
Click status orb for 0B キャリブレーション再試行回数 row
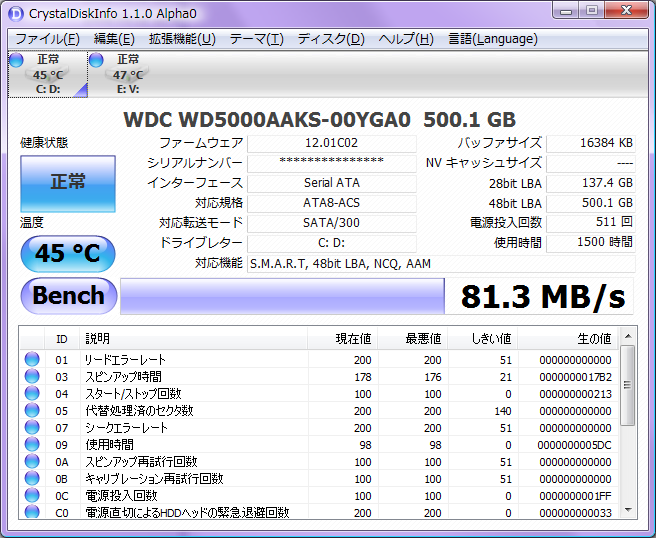[32, 478]
